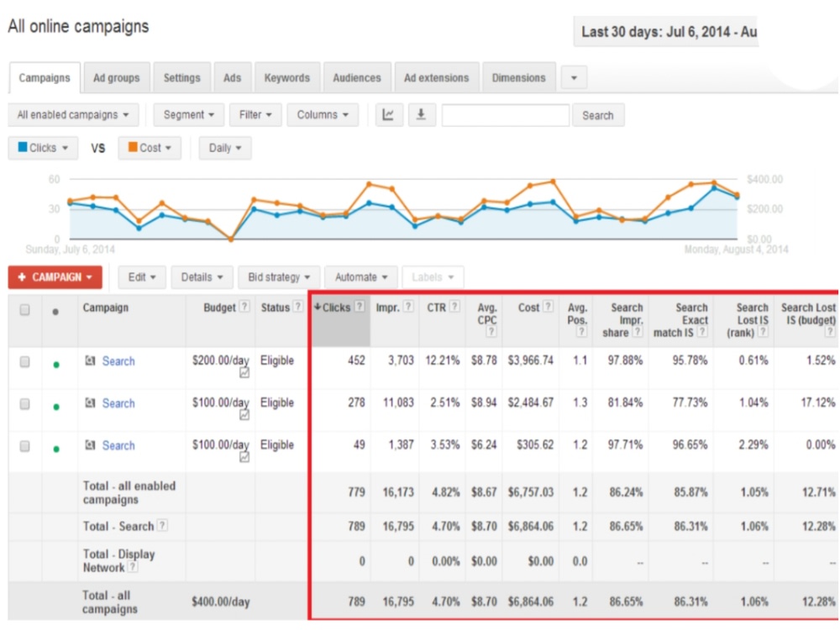Open the Bid strategy menu button
Viewport: 840px width, 630px height.
click(279, 277)
